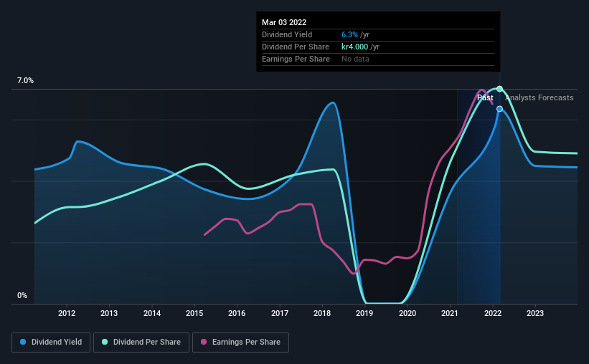Viewport: 589px width, 364px height.
Task: Click the kr4.000 dividend per share value
Action: [354, 47]
